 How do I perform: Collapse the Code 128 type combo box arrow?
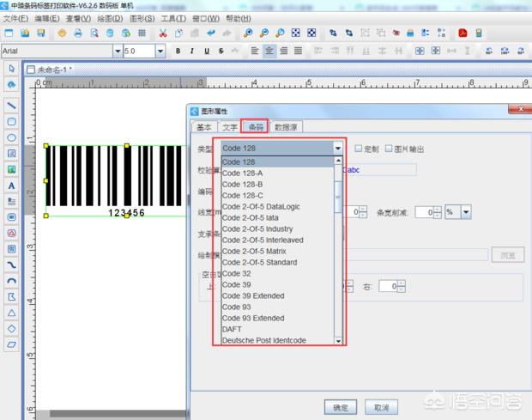coord(338,148)
